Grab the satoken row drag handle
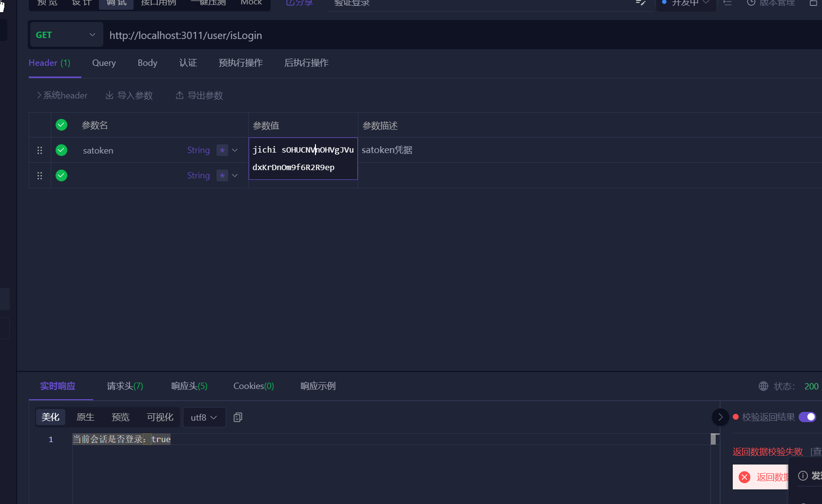The height and width of the screenshot is (504, 822). tap(40, 150)
